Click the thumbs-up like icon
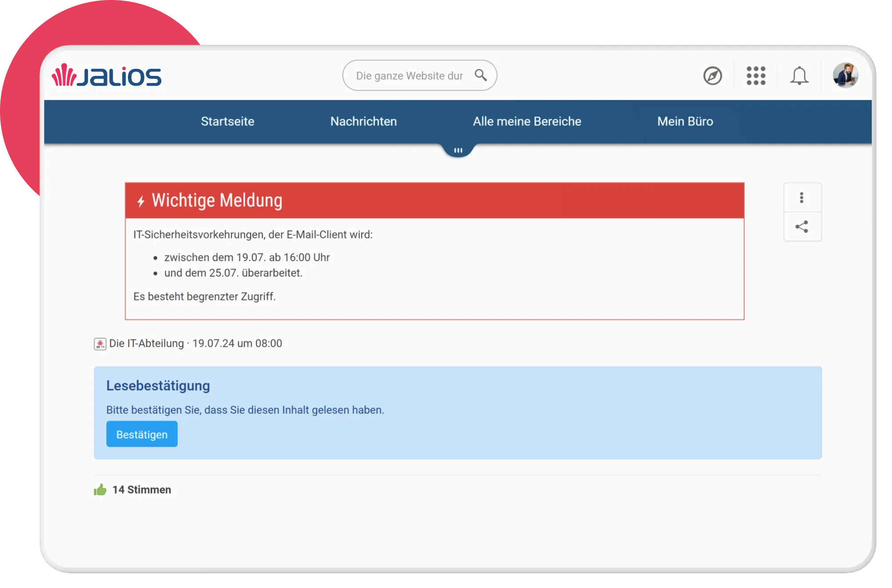The width and height of the screenshot is (892, 588). (100, 489)
